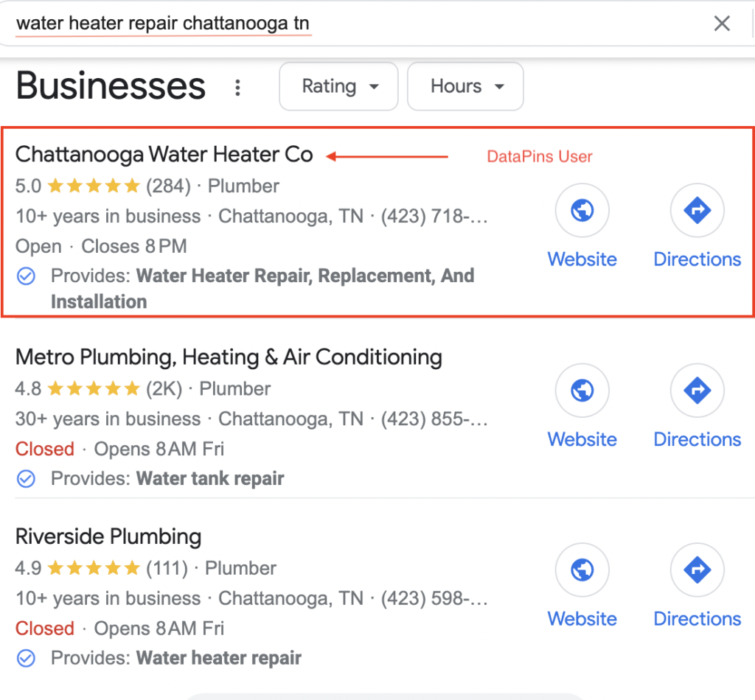Click the Directions arrow icon for Riverside Plumbing
This screenshot has width=755, height=700.
tap(697, 570)
